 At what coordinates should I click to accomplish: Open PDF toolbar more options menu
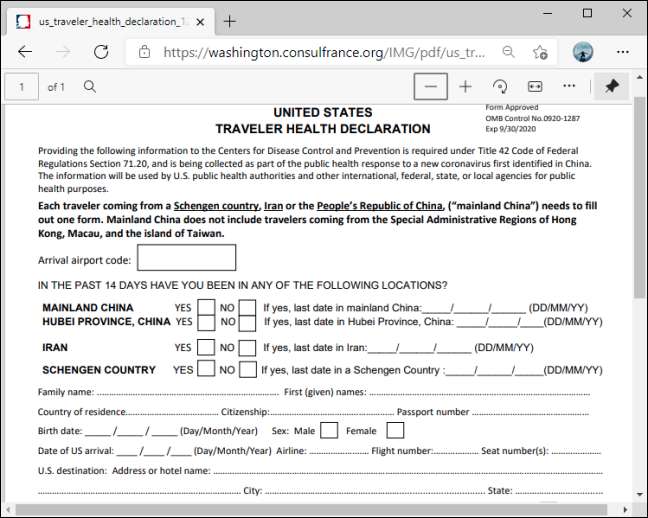pos(569,87)
